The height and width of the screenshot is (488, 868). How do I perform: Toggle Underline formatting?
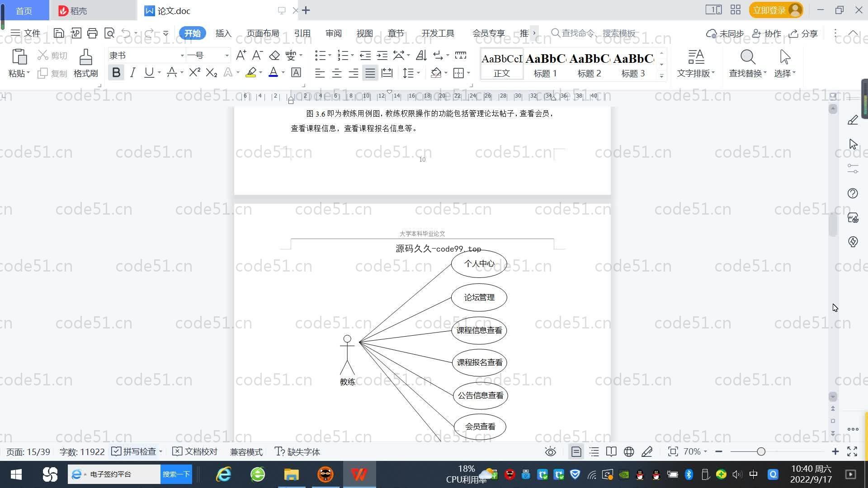[149, 72]
